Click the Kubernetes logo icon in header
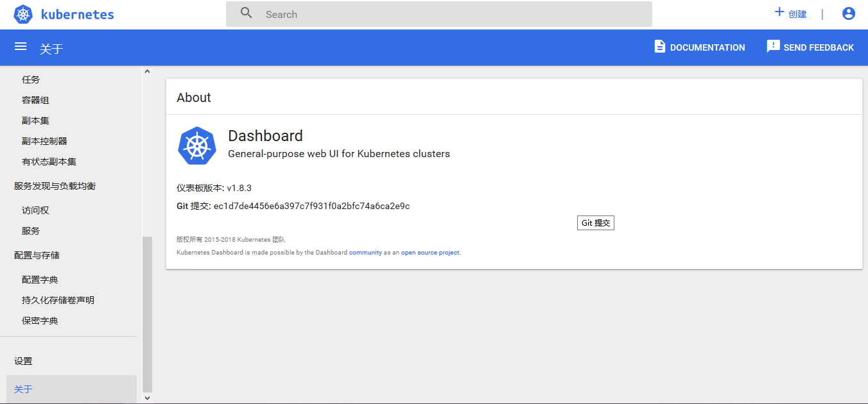 23,14
